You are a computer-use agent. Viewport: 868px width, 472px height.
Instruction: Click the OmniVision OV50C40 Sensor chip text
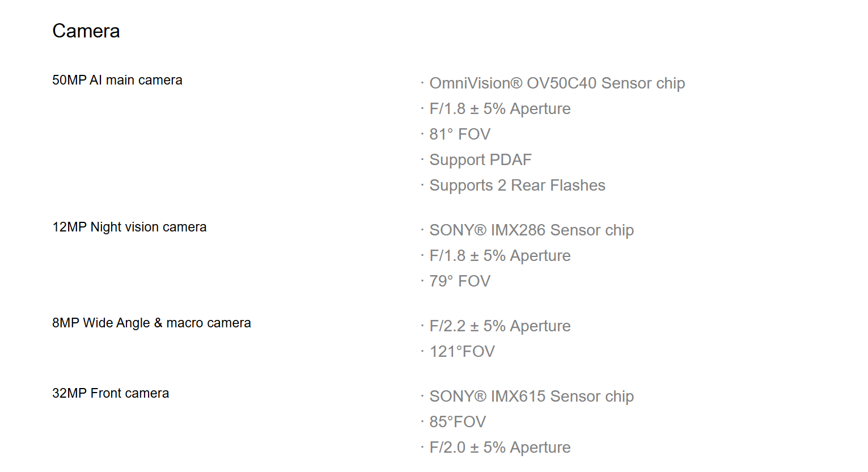(557, 83)
